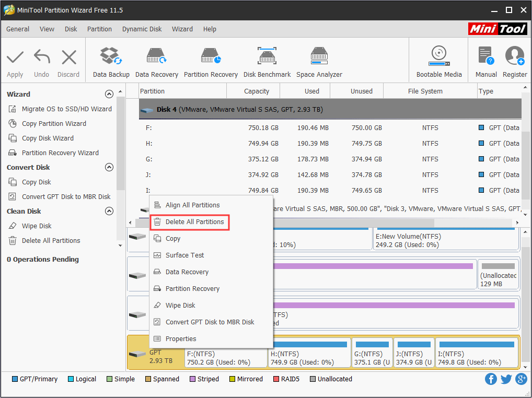Click the Discard X icon
This screenshot has width=532, height=398.
(69, 57)
